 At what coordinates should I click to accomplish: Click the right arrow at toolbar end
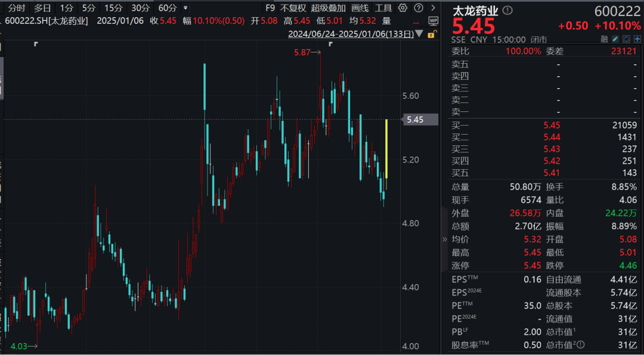pos(433,8)
